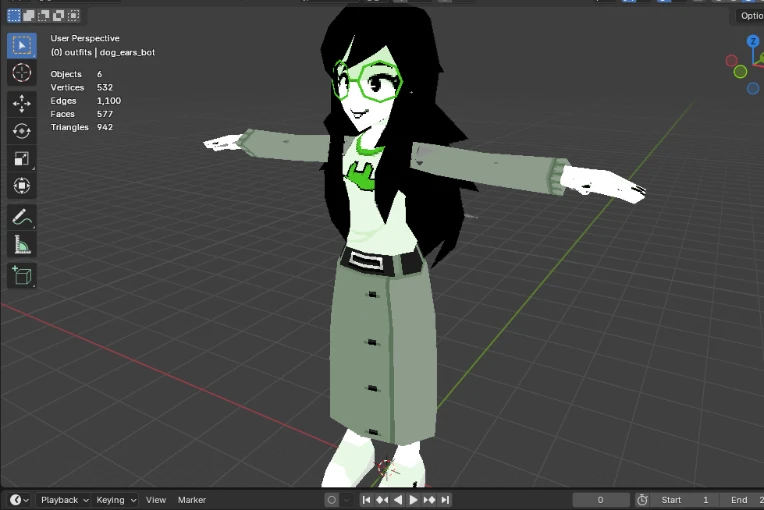
Task: Jump to the end frame
Action: 445,500
